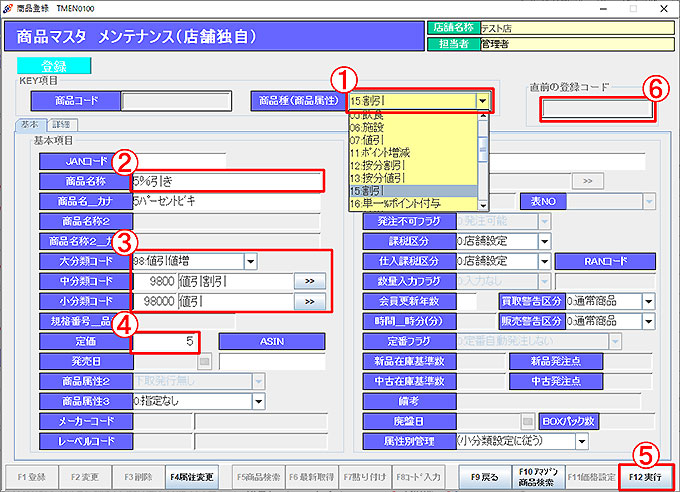The image size is (680, 492).
Task: Click the 定価 field containing 5
Action: [x=165, y=341]
